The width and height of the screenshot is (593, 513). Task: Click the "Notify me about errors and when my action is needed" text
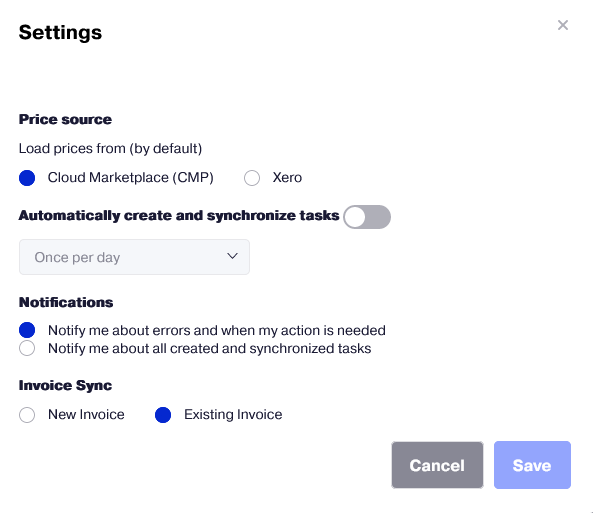[x=217, y=330]
